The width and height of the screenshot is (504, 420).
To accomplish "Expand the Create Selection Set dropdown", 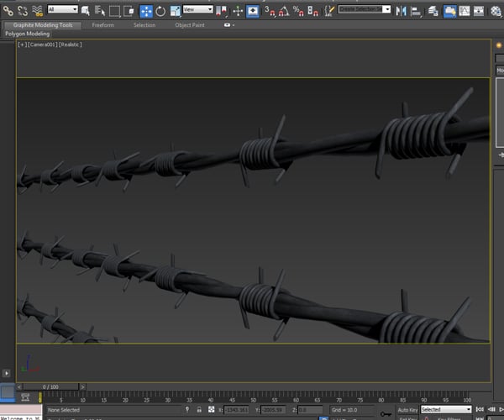I will tap(365, 9).
